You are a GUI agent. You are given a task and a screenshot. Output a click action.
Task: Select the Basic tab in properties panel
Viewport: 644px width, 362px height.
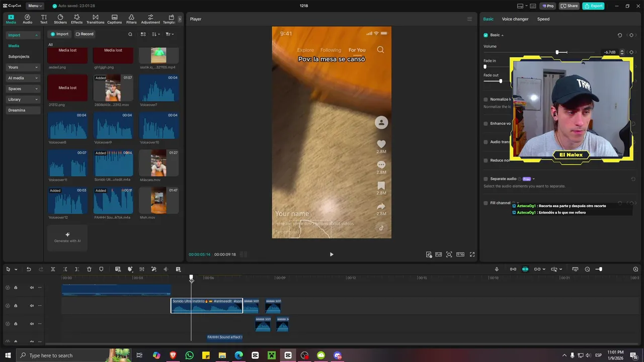[x=489, y=19]
